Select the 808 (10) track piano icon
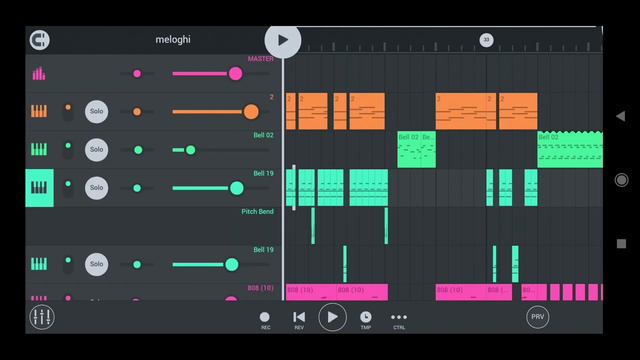640x360 pixels. pyautogui.click(x=39, y=298)
